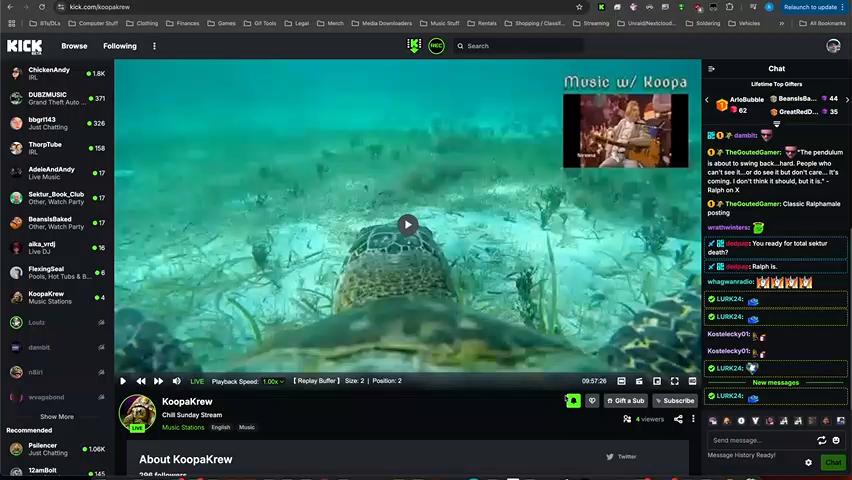Screen dimensions: 852x480
Task: Click the cast icon in player controls
Action: pyautogui.click(x=639, y=381)
